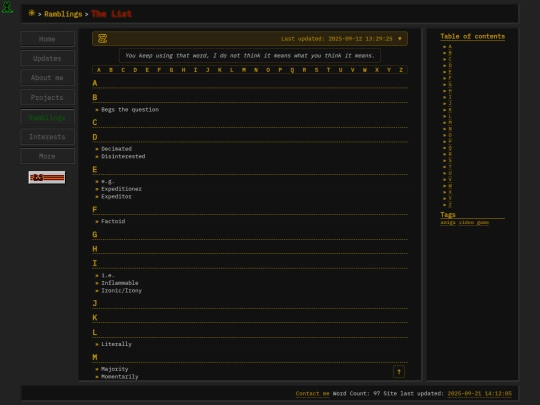Click site last updated timestamp link
Image resolution: width=540 pixels, height=405 pixels.
click(480, 394)
